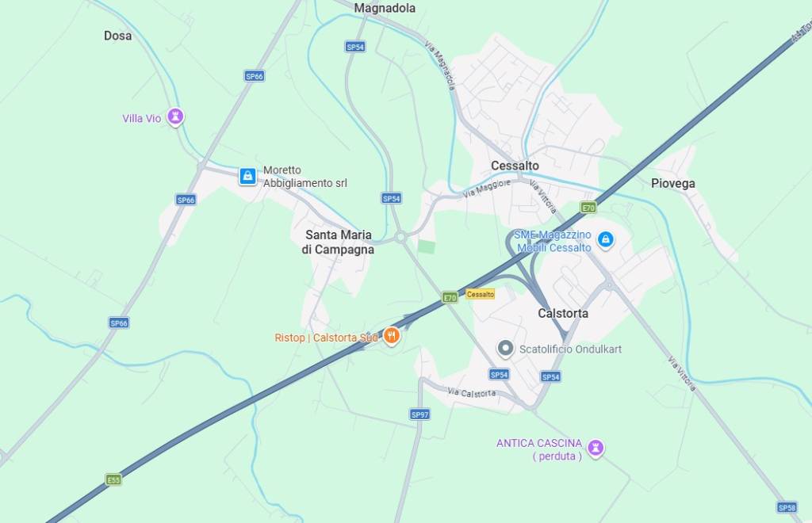The height and width of the screenshot is (523, 812).
Task: Click the green E55 highway shield
Action: 113,479
